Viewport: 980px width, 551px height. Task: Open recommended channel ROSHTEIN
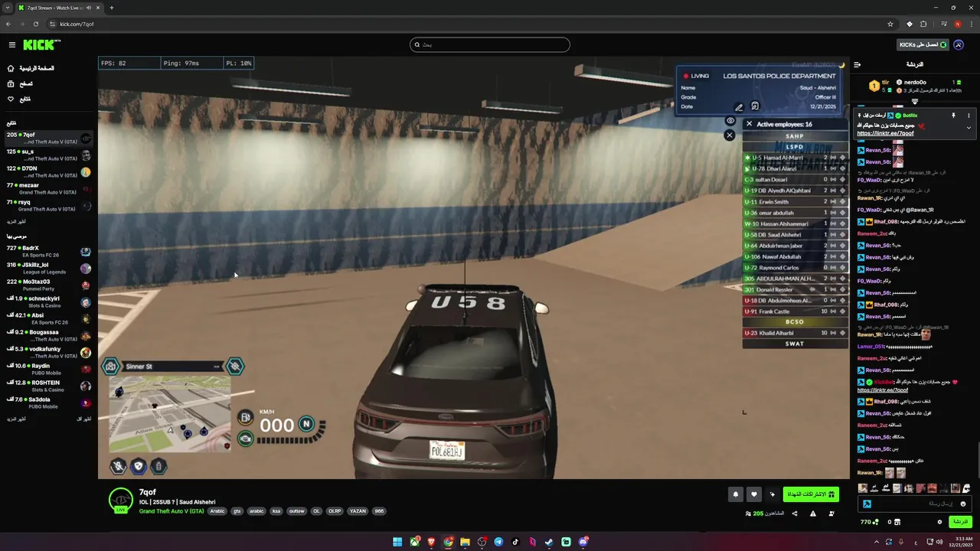click(47, 386)
